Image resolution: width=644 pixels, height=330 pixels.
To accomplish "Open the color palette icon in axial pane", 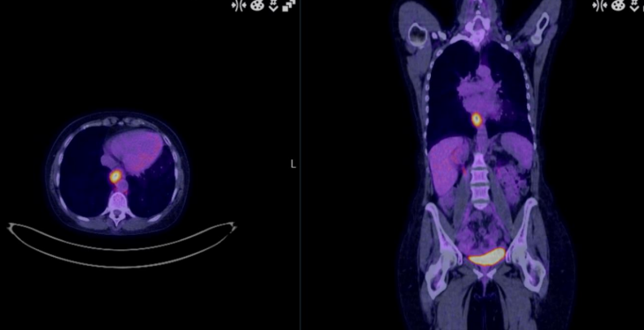I will [x=257, y=6].
